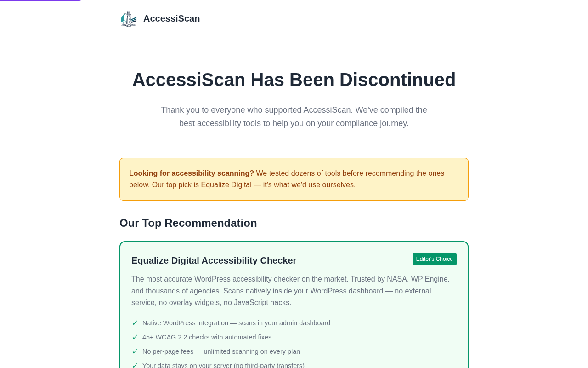Screen dimensions: 588x368
Task: Click the 'Thank you to everyone' intro paragraph
Action: (x=294, y=110)
